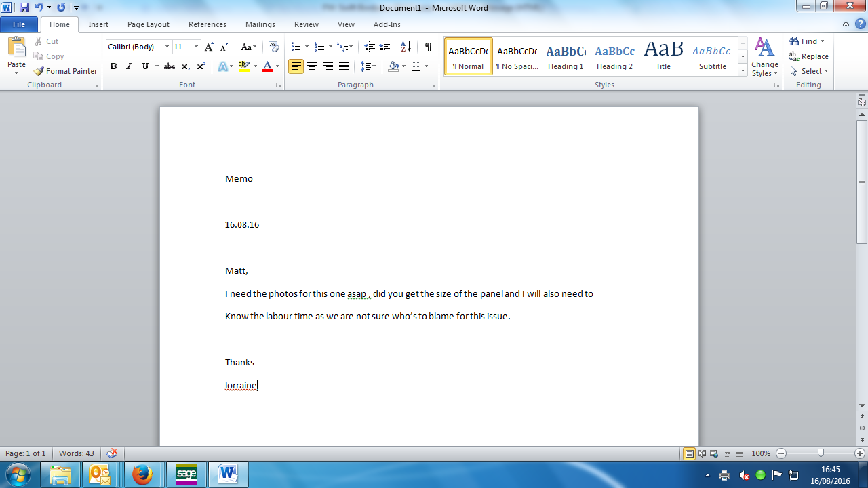Open the File menu tab
This screenshot has width=868, height=488.
(19, 24)
